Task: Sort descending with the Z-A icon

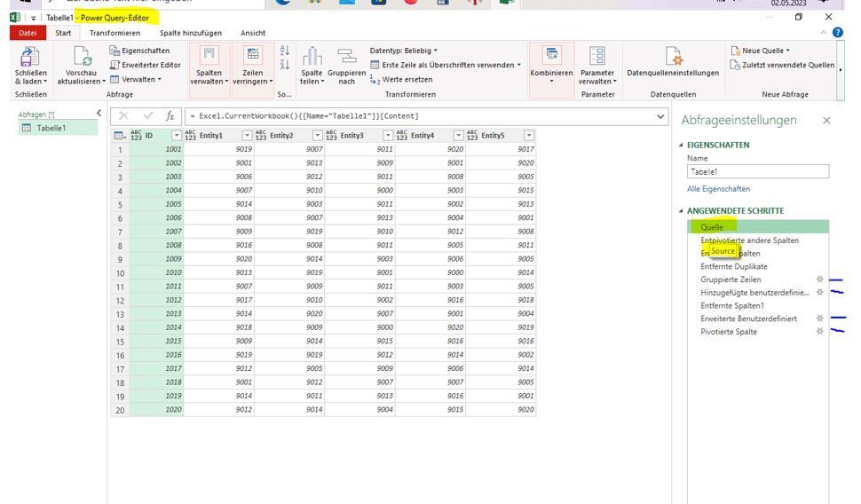Action: tap(284, 65)
